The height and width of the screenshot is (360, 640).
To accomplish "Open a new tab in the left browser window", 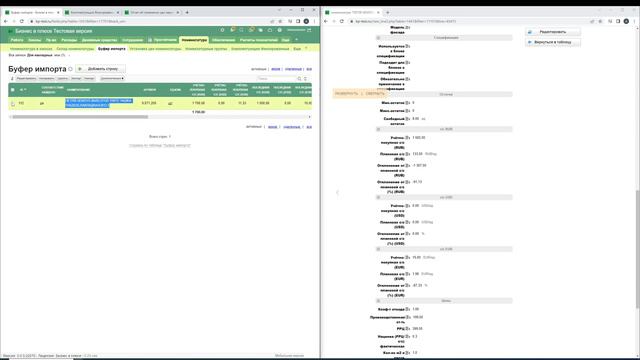I will 187,12.
